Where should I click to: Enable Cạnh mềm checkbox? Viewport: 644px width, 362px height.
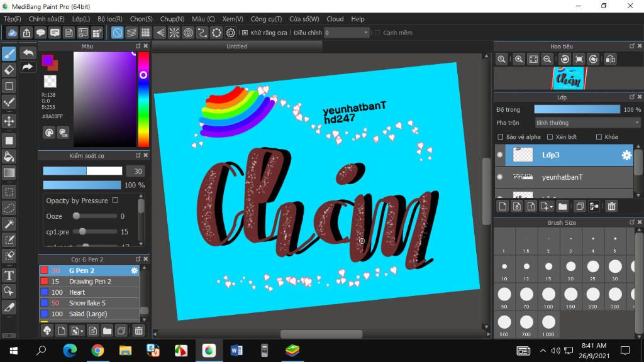[377, 33]
